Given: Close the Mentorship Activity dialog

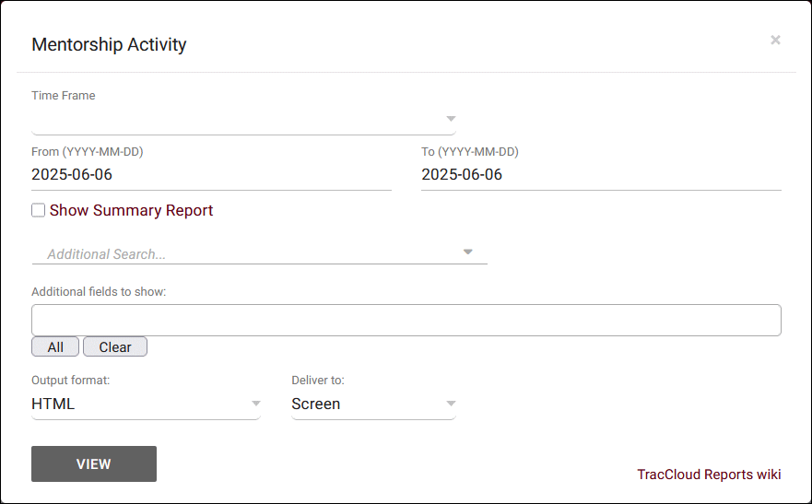Looking at the screenshot, I should click(x=775, y=40).
